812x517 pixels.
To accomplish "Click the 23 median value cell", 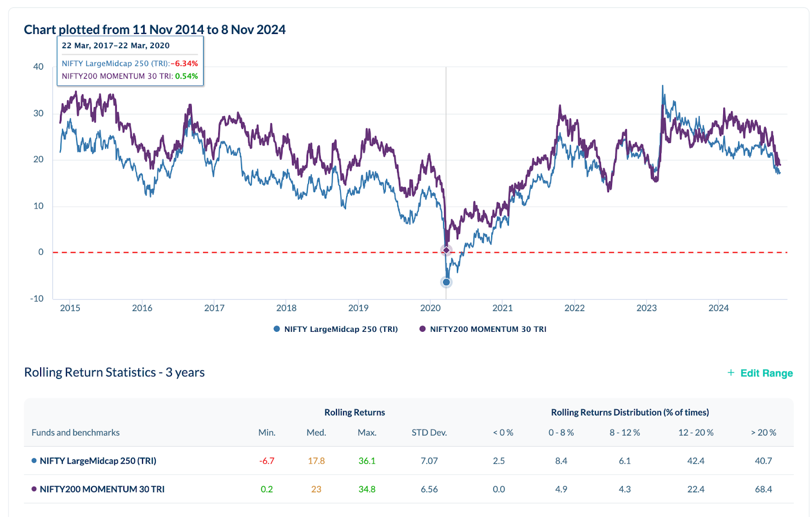I will point(316,489).
